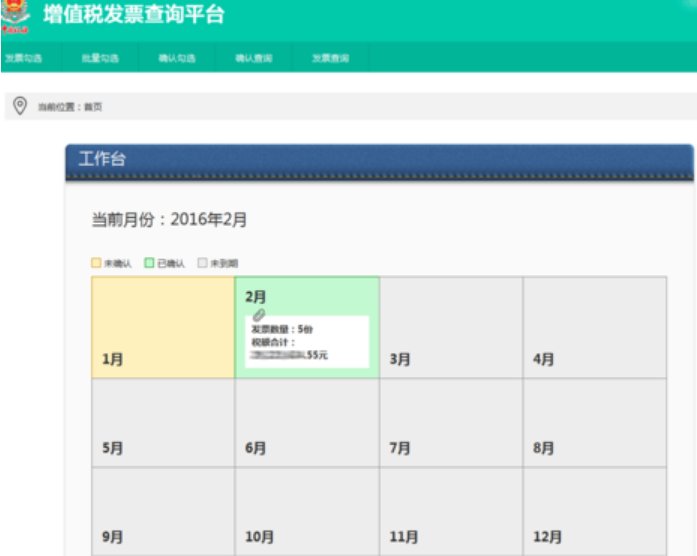This screenshot has height=556, width=697.
Task: Select the 8月 month tile
Action: [x=595, y=423]
